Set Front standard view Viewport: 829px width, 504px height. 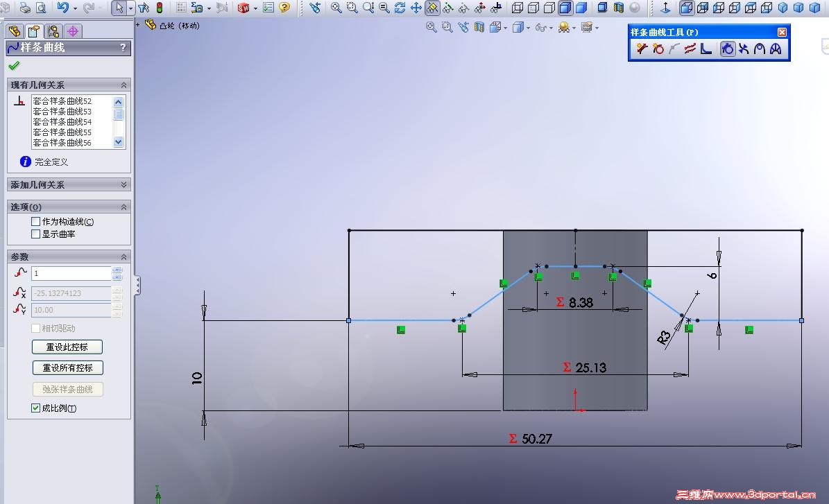[x=687, y=8]
